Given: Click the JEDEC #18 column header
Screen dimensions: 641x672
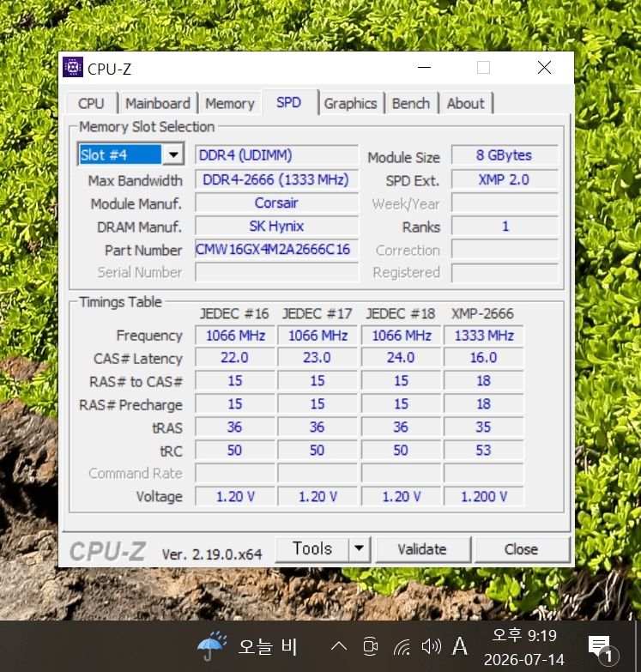Looking at the screenshot, I should (x=400, y=314).
